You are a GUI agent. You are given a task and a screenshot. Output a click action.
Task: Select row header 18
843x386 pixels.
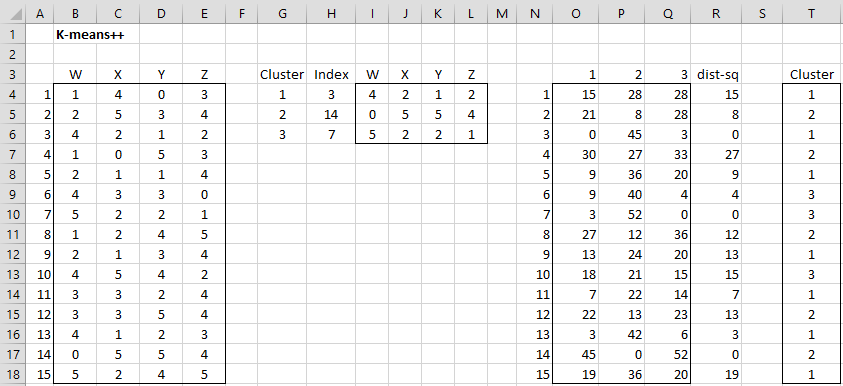click(13, 375)
